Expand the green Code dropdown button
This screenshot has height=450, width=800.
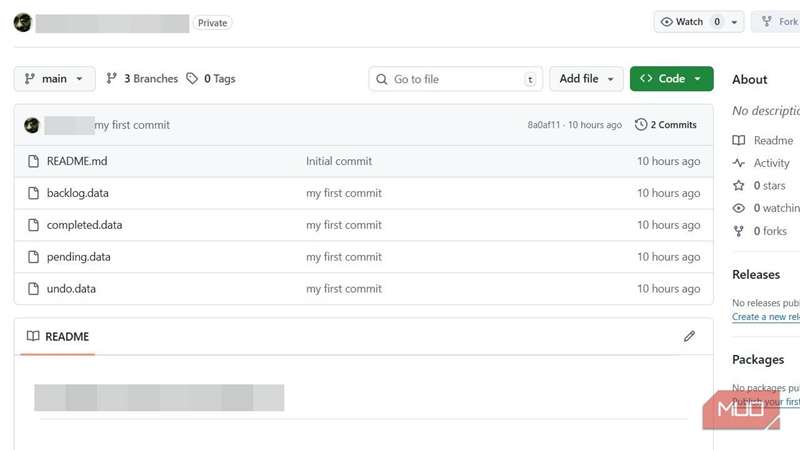(x=671, y=79)
